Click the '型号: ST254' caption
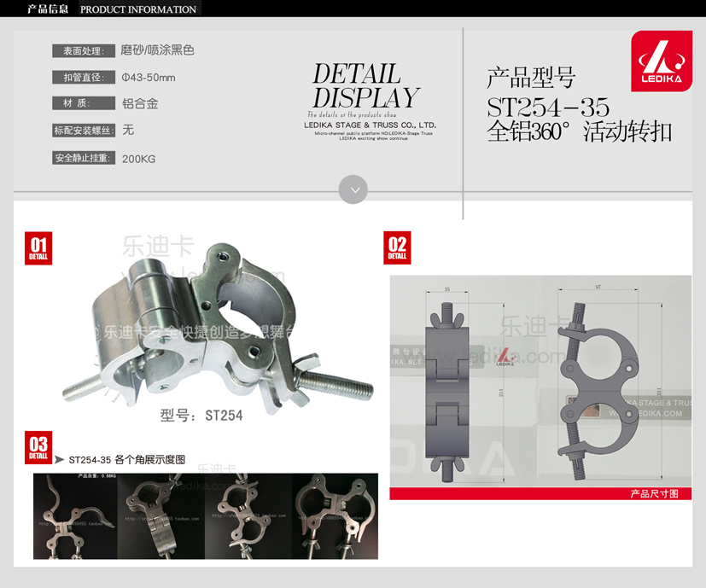Screen dimensions: 706x588 pos(201,415)
